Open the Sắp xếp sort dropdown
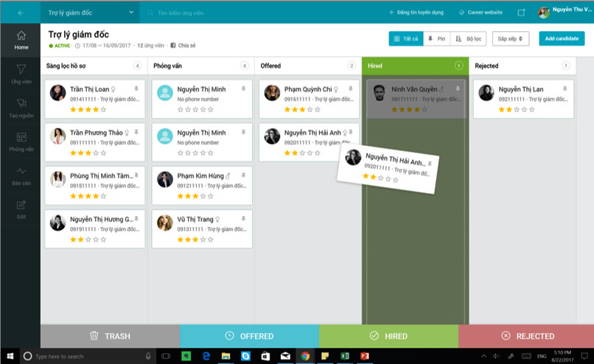The width and height of the screenshot is (594, 364). pyautogui.click(x=511, y=38)
